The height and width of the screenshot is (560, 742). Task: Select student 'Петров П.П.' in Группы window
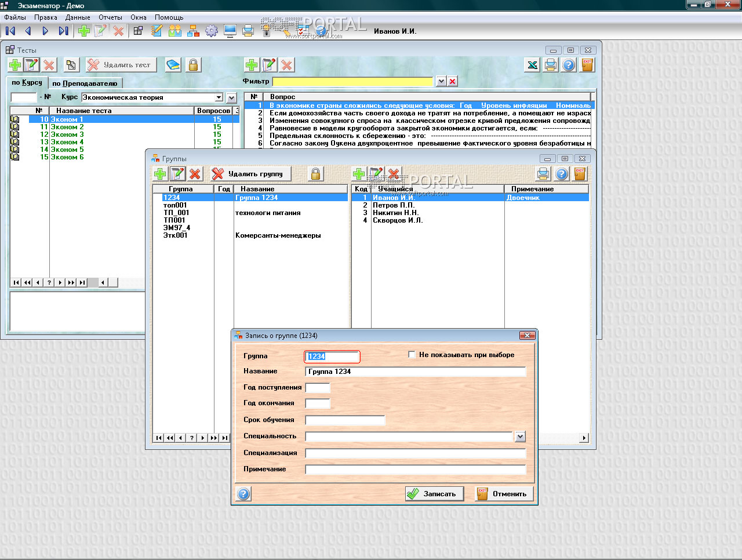coord(470,205)
